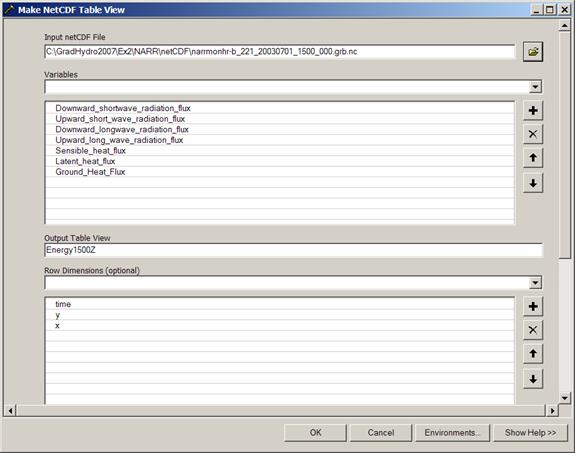Open the Environments settings
The height and width of the screenshot is (453, 575).
click(452, 433)
